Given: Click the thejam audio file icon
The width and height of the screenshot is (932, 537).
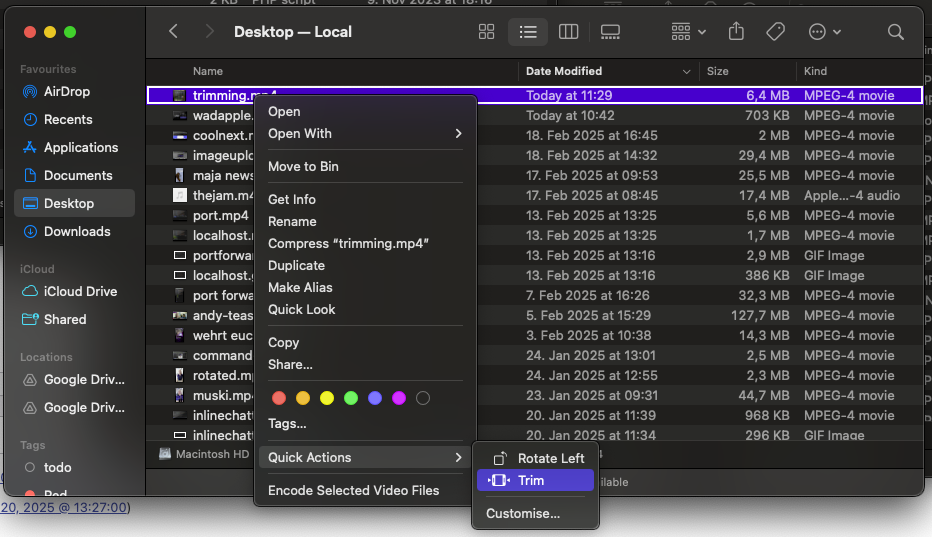Looking at the screenshot, I should 180,195.
